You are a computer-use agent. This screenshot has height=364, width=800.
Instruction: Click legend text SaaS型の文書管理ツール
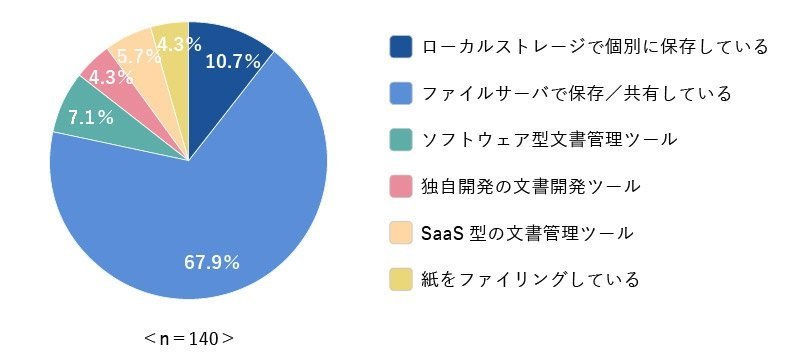pos(528,233)
